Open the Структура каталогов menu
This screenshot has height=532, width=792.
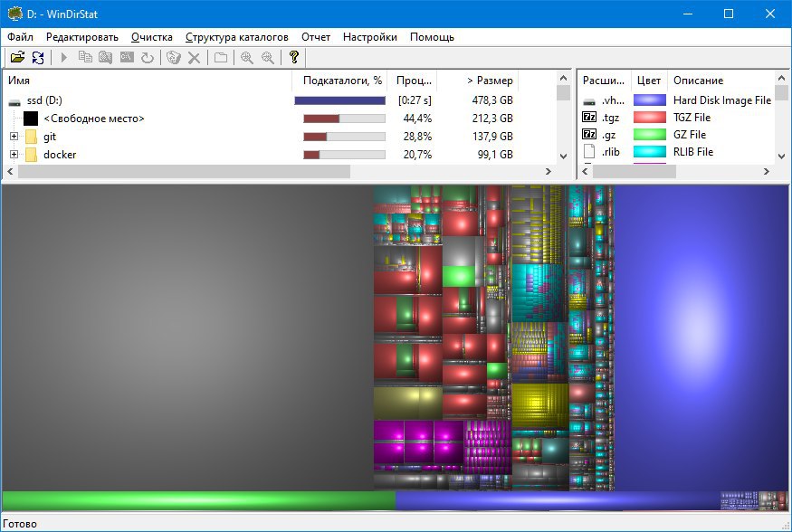[237, 37]
